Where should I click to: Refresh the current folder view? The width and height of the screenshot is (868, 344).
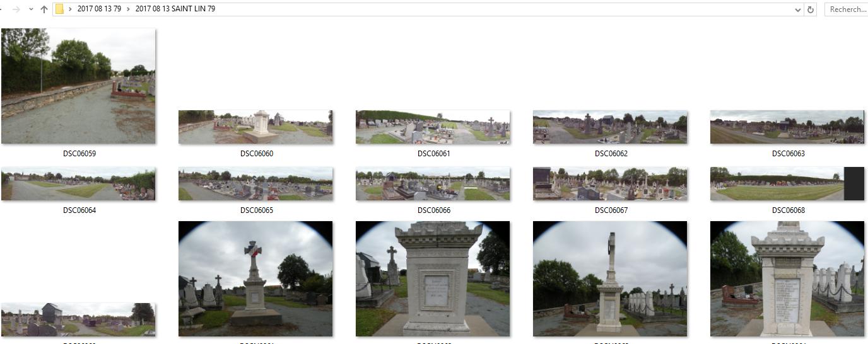(811, 9)
